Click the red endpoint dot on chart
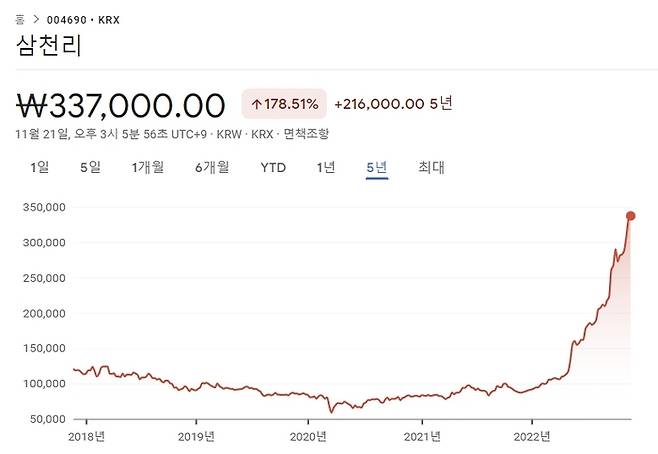 [631, 215]
